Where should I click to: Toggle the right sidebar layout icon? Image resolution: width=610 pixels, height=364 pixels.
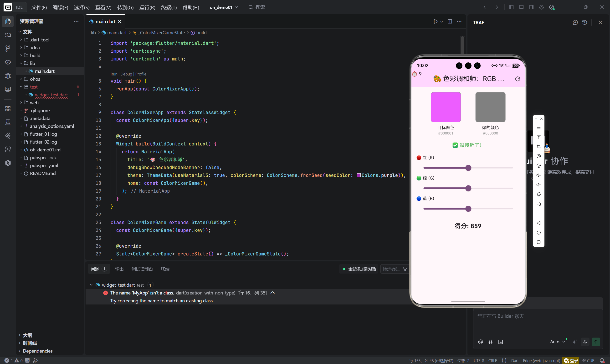(531, 7)
